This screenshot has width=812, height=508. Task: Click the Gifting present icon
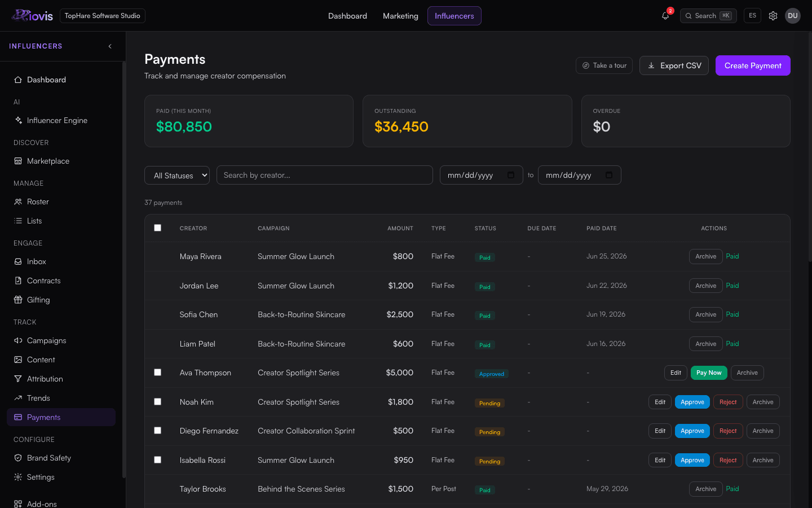[18, 300]
